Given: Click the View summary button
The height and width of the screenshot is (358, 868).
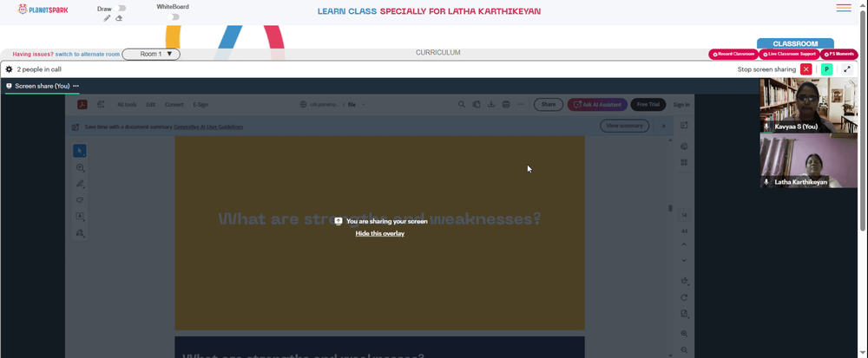Looking at the screenshot, I should point(624,126).
